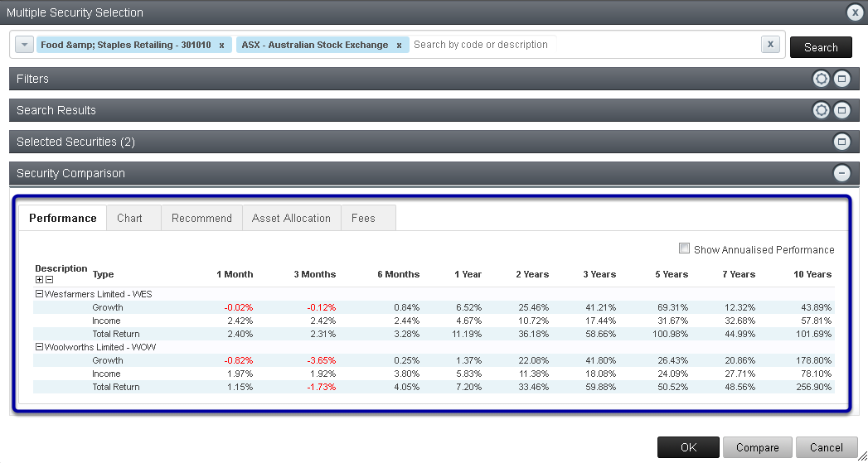Remove the Food & Staples Retailing filter tag
The width and height of the screenshot is (868, 463).
[x=221, y=46]
